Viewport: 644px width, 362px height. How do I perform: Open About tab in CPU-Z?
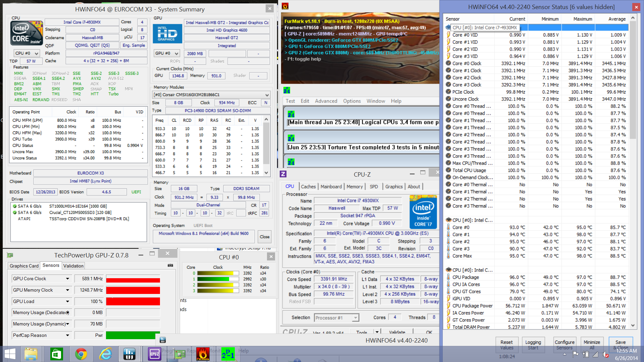(x=414, y=187)
